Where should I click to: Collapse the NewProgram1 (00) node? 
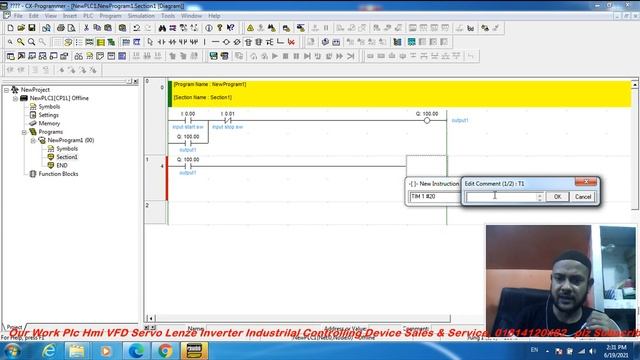(33, 140)
